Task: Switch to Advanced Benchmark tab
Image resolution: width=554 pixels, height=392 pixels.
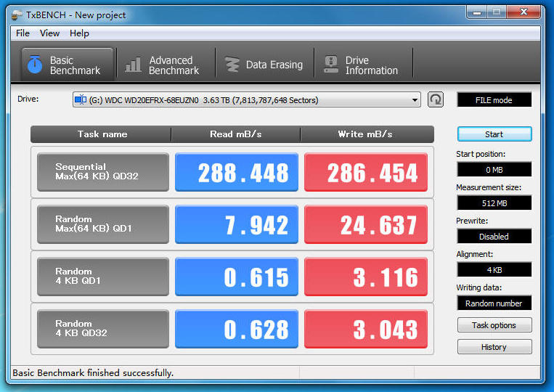Action: pyautogui.click(x=166, y=65)
